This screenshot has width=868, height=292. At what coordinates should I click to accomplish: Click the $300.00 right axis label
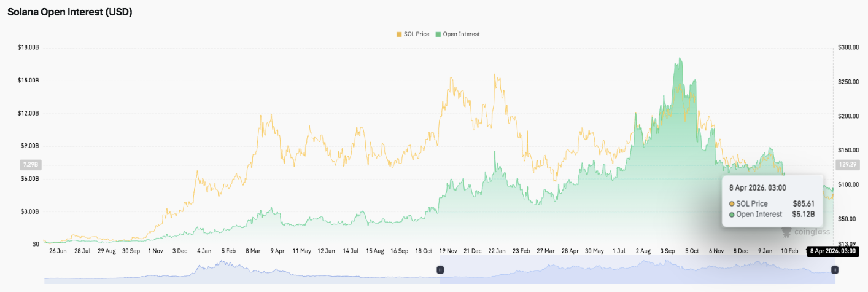point(848,47)
